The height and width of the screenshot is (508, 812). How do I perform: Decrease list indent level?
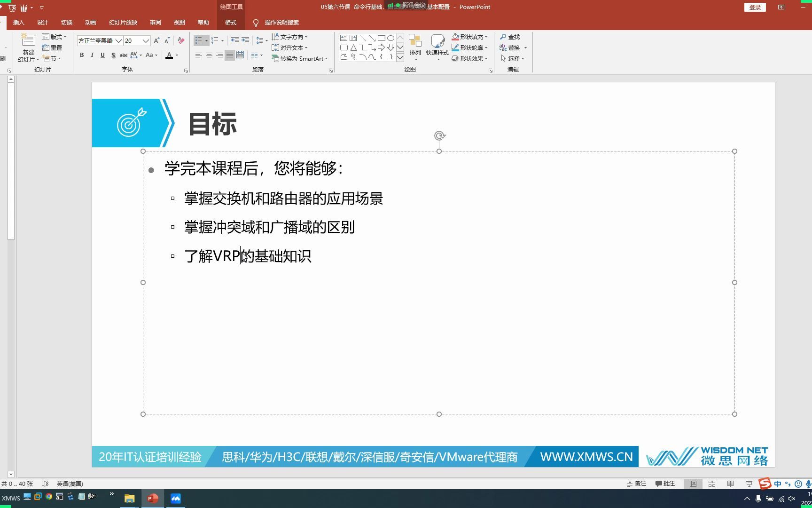tap(234, 40)
